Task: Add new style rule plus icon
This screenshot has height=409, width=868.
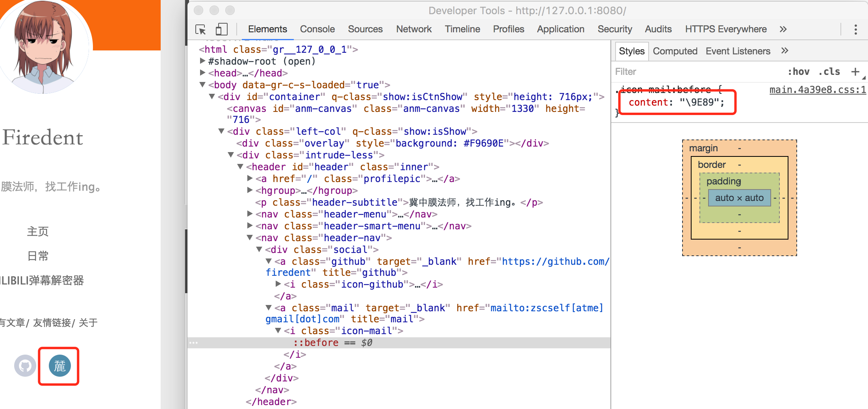Action: point(855,72)
